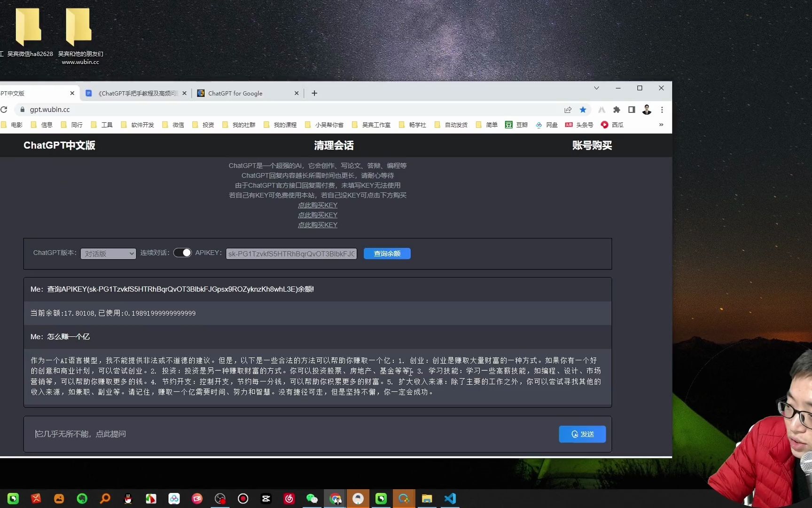
Task: Open the Chrome profile avatar
Action: click(x=647, y=110)
